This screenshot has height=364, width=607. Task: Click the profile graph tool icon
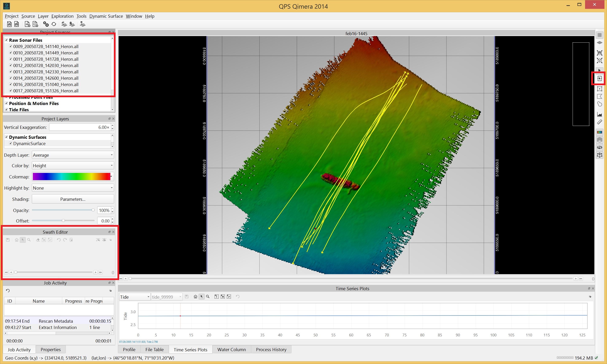[599, 114]
